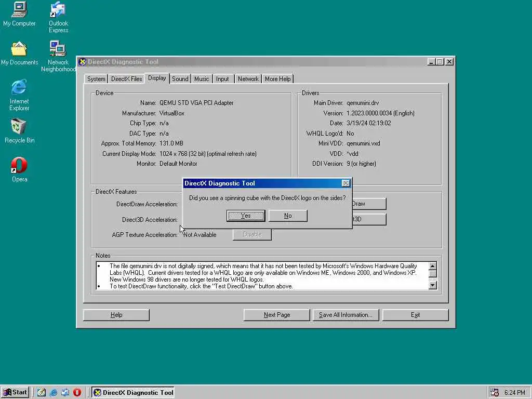Image resolution: width=532 pixels, height=399 pixels.
Task: Open the Music tab
Action: point(202,79)
